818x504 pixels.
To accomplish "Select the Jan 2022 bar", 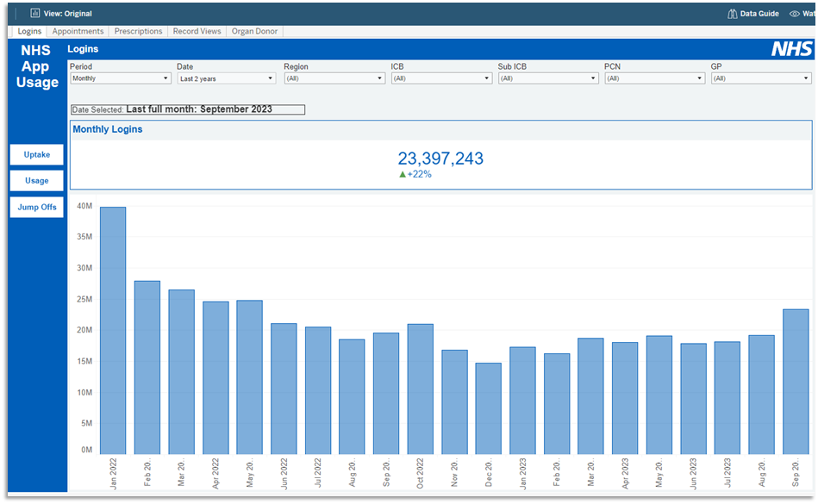I will [x=113, y=331].
